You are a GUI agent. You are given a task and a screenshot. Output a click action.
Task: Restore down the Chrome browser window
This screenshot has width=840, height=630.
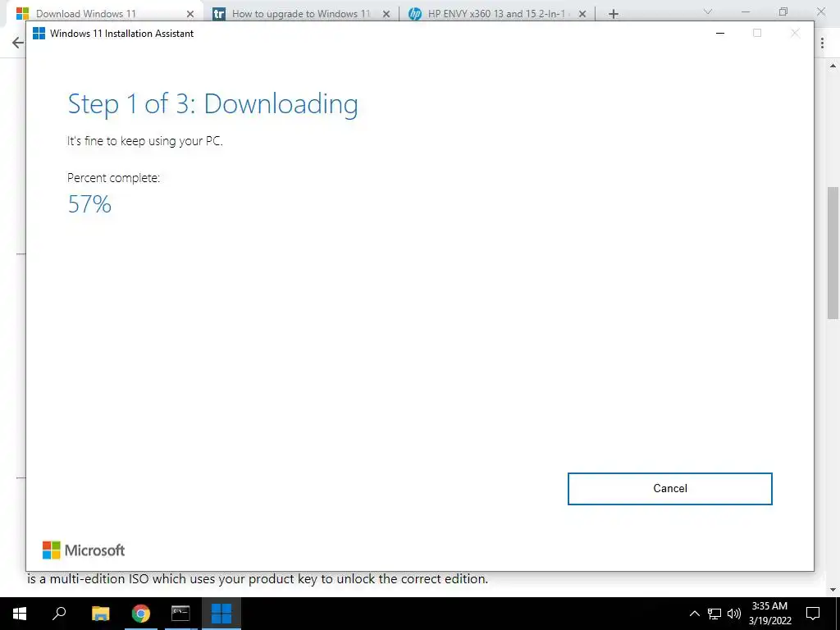pos(783,11)
